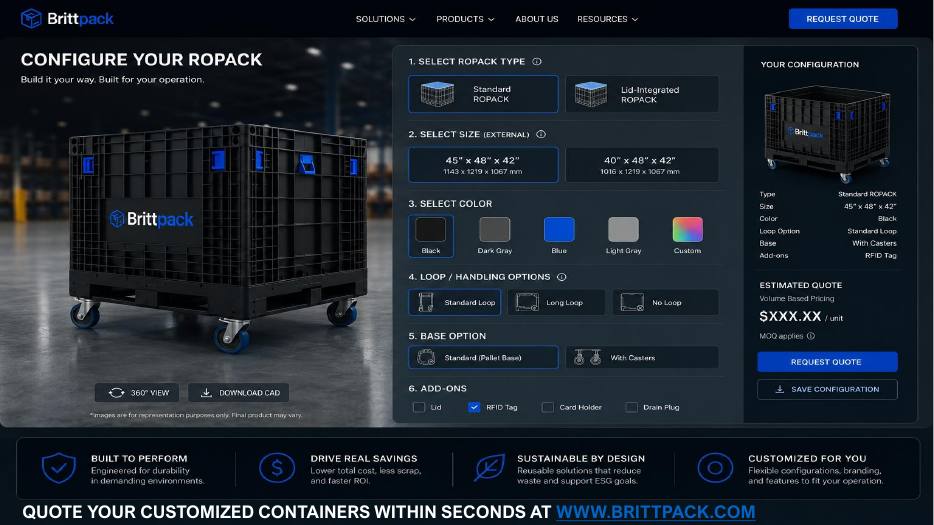This screenshot has width=934, height=525.
Task: Enable the Card Holder add-on checkbox
Action: point(547,408)
